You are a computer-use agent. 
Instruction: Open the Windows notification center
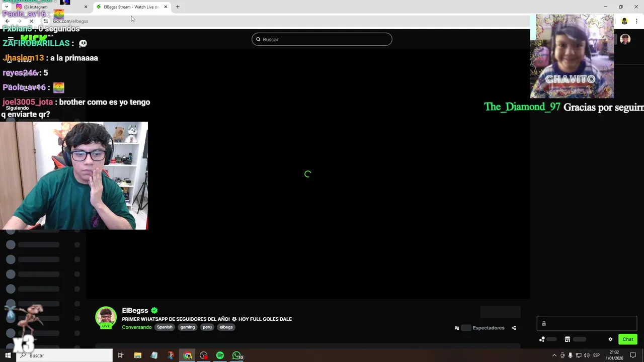tap(633, 355)
